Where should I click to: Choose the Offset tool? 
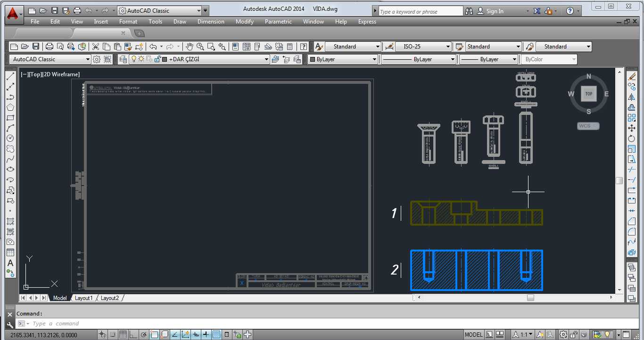tap(632, 107)
